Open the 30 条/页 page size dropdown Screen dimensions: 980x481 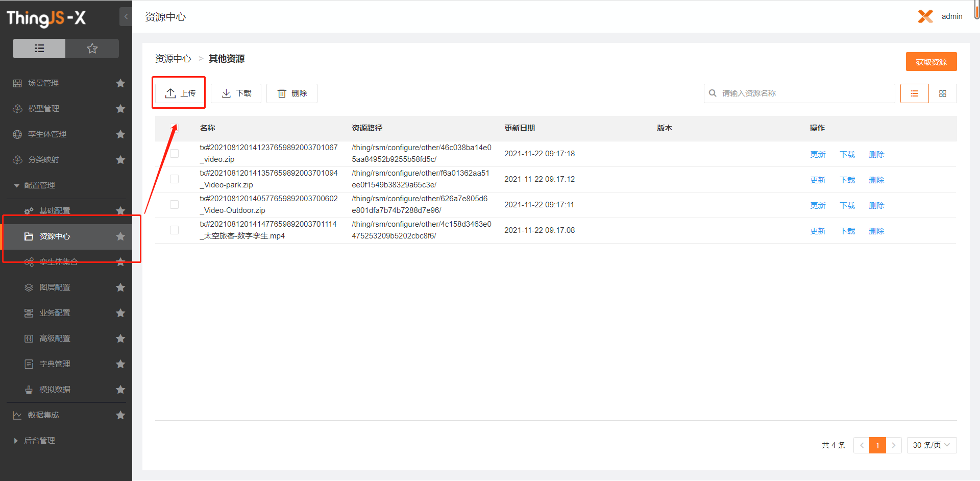click(931, 445)
